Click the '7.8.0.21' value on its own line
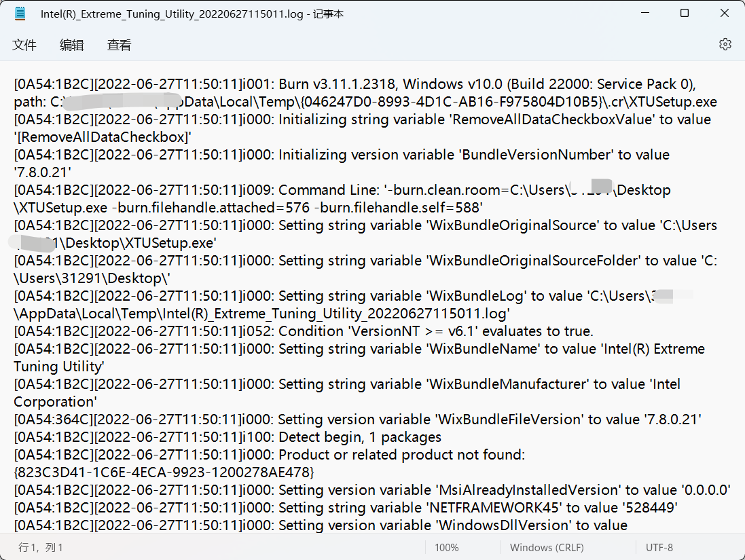 click(x=43, y=172)
